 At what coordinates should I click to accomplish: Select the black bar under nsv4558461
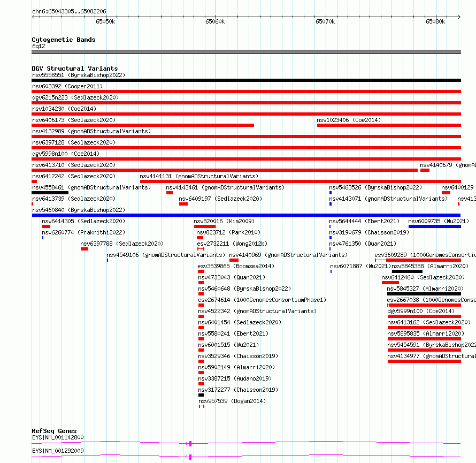tap(50, 193)
